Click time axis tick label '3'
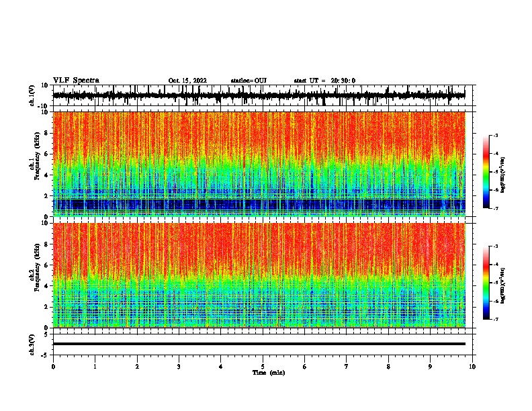The image size is (532, 411). (179, 367)
